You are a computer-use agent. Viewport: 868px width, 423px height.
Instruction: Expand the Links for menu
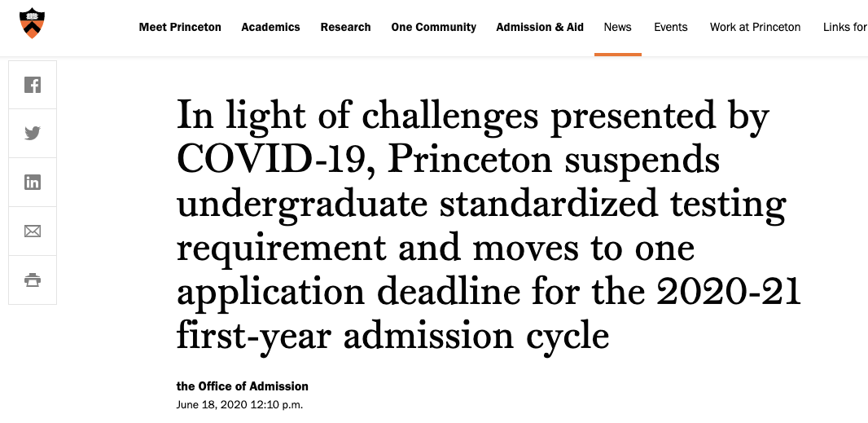[x=844, y=27]
